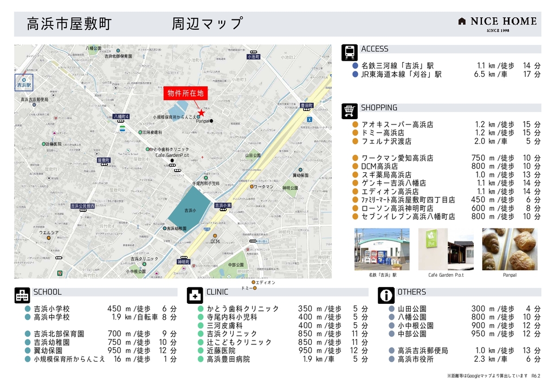This screenshot has width=555, height=392.
Task: Click the SHOPPING cart icon
Action: [349, 111]
